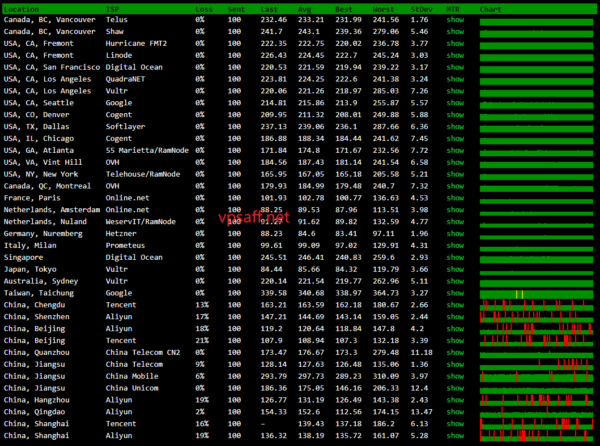Select the 'Netherlands, Nuland' location cell
600x446 pixels.
pyautogui.click(x=45, y=221)
